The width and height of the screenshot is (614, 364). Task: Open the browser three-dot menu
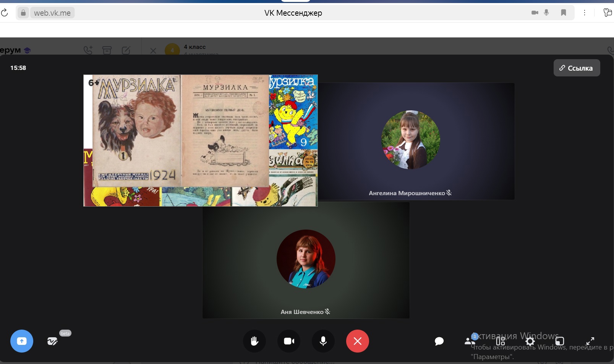[585, 13]
